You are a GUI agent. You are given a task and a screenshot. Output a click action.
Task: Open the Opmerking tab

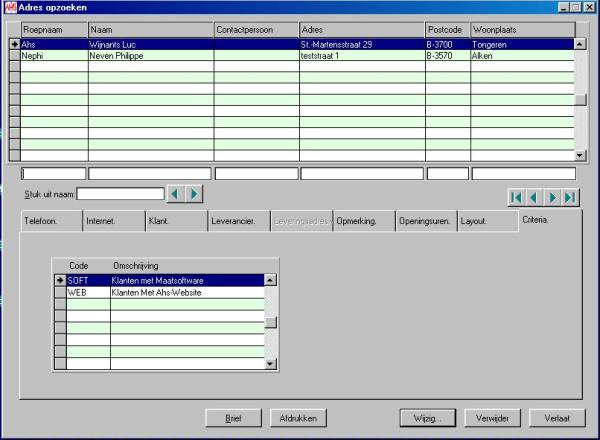364,221
